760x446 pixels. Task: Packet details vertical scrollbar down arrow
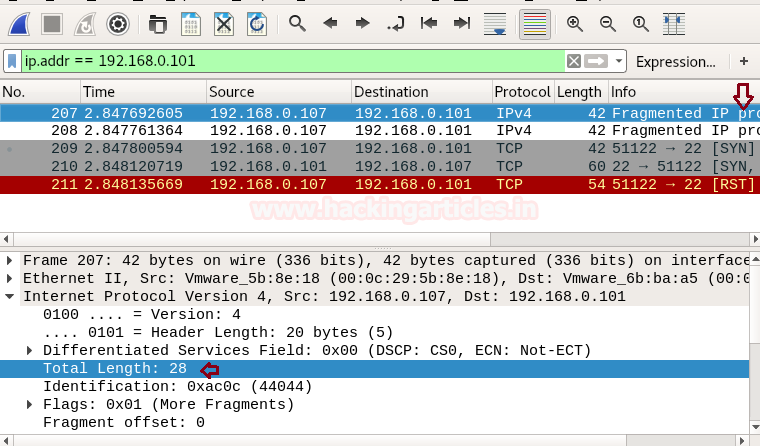click(755, 427)
